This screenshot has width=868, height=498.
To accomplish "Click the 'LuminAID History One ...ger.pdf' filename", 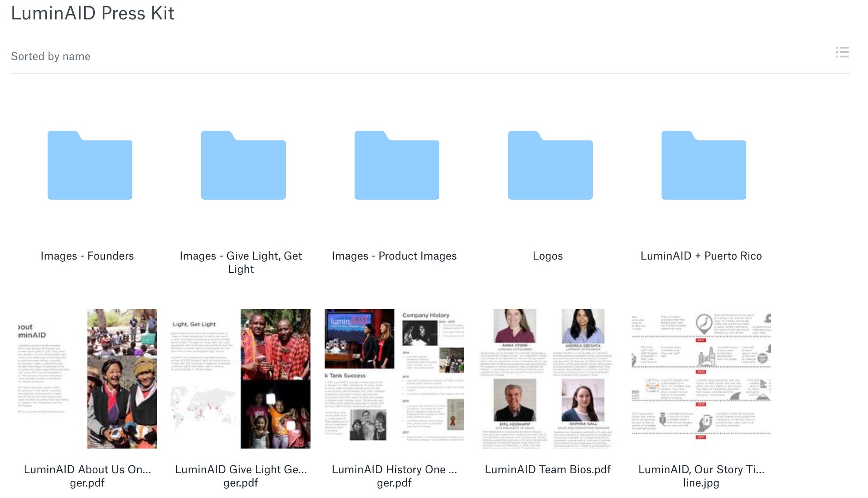I will point(394,476).
